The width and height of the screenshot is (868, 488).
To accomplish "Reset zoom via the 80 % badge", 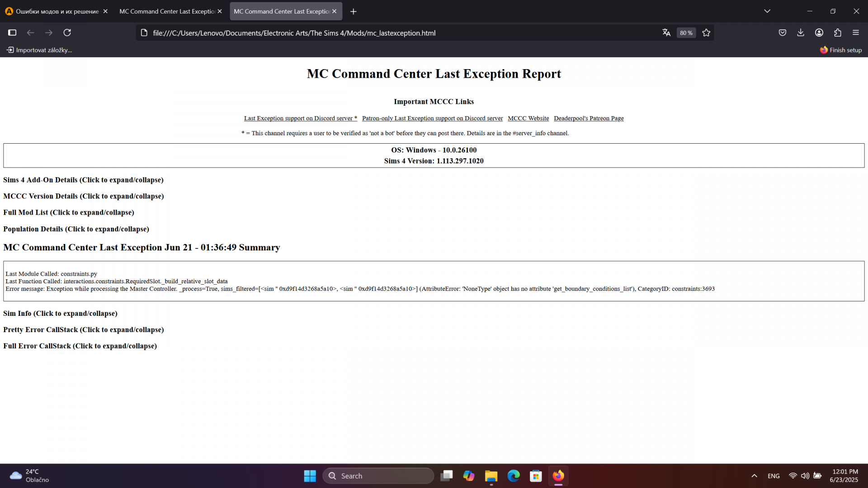I will click(686, 33).
